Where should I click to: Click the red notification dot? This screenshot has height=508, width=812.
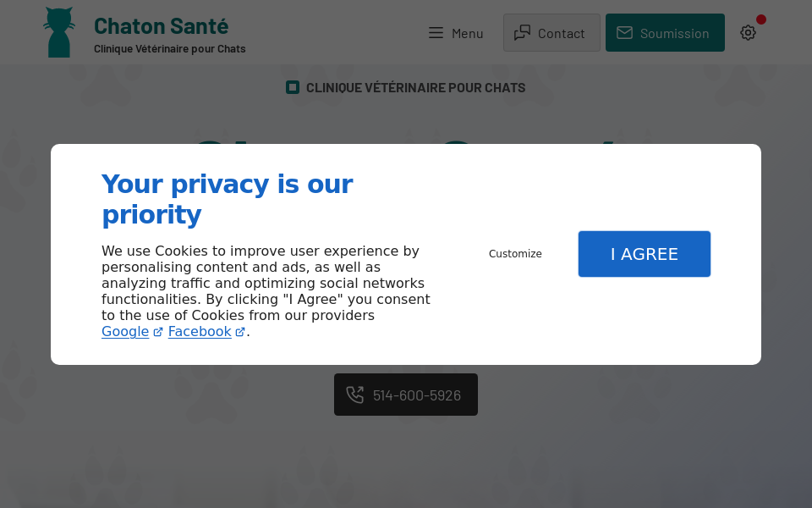(761, 19)
